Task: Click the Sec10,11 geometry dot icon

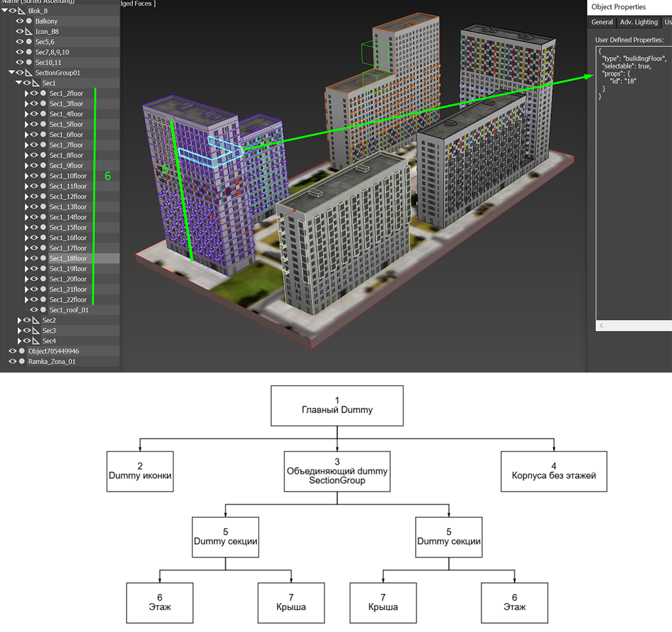Action: [x=29, y=62]
